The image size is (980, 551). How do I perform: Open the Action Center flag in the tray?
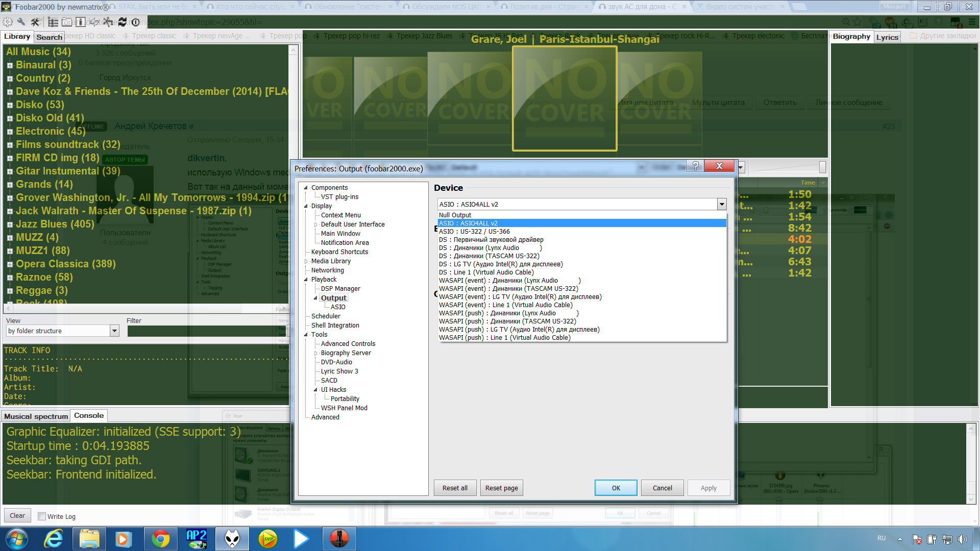click(917, 539)
